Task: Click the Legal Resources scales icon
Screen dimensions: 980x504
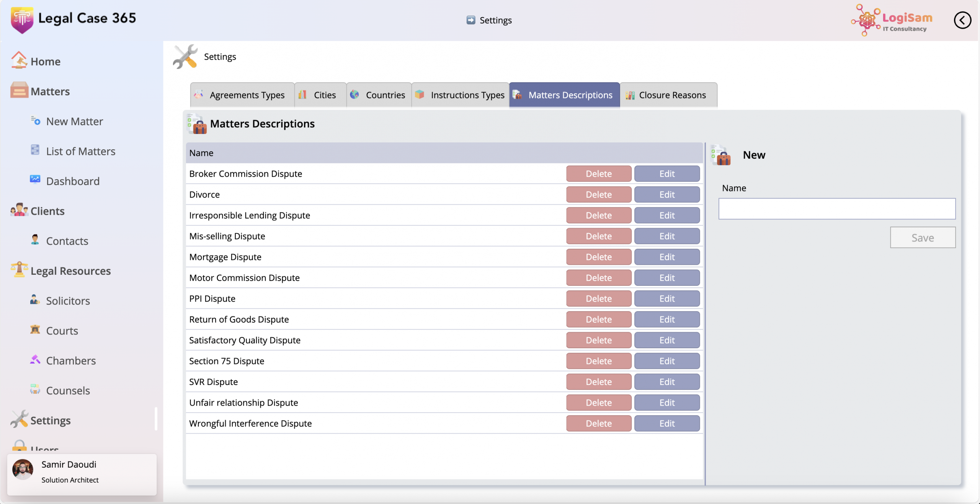Action: [19, 270]
